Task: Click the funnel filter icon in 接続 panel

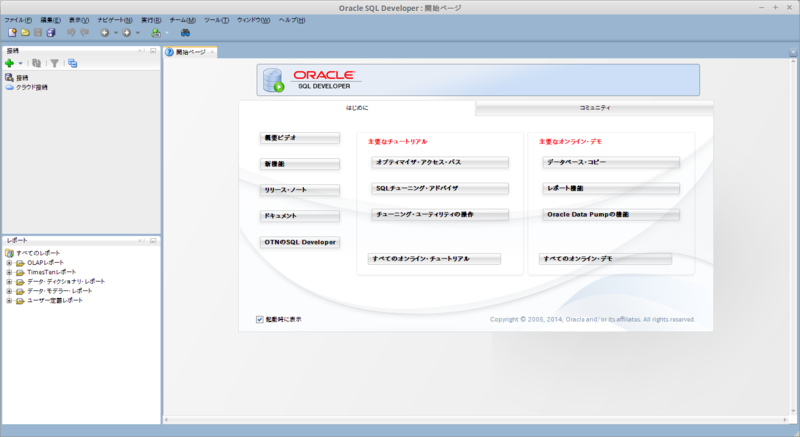Action: point(54,63)
